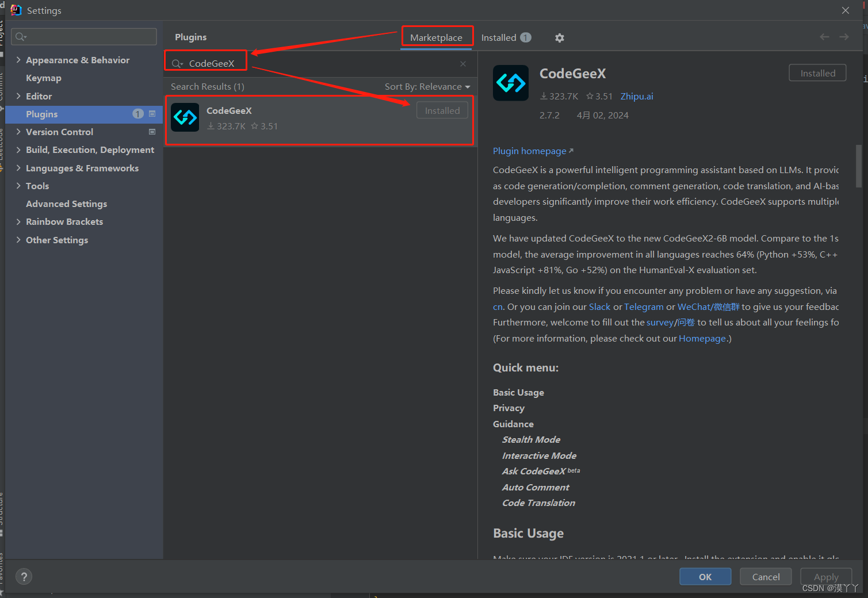The image size is (868, 598).
Task: Click the version 2.7.2 text
Action: (x=549, y=116)
